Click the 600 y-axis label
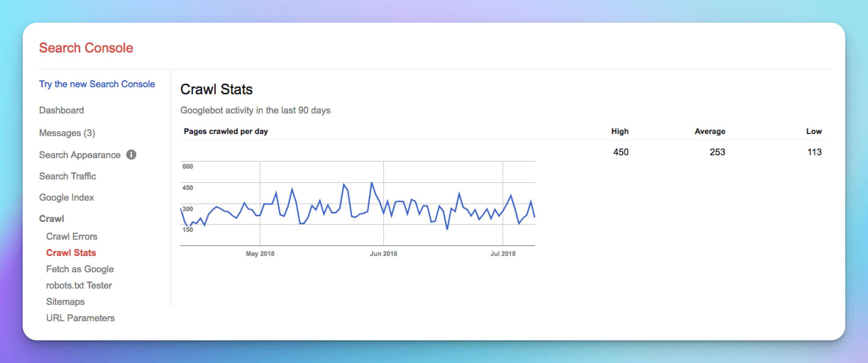Viewport: 868px width, 363px height. tap(188, 167)
